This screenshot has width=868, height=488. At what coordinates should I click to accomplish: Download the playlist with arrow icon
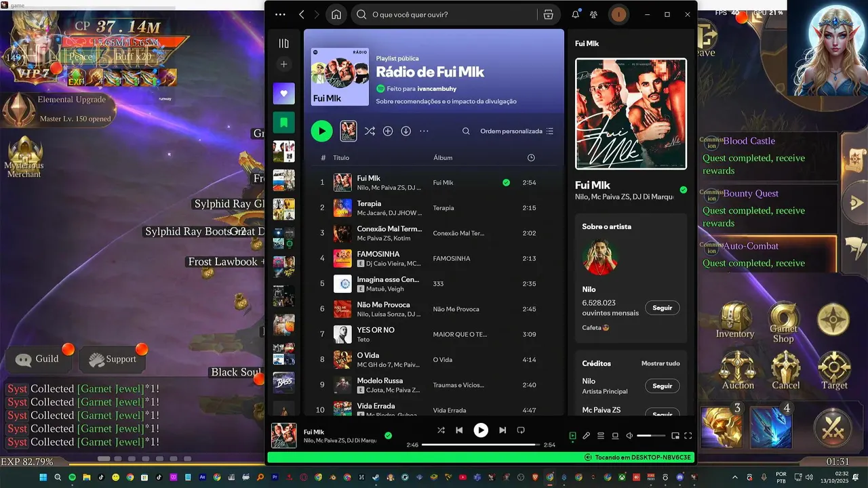click(406, 131)
